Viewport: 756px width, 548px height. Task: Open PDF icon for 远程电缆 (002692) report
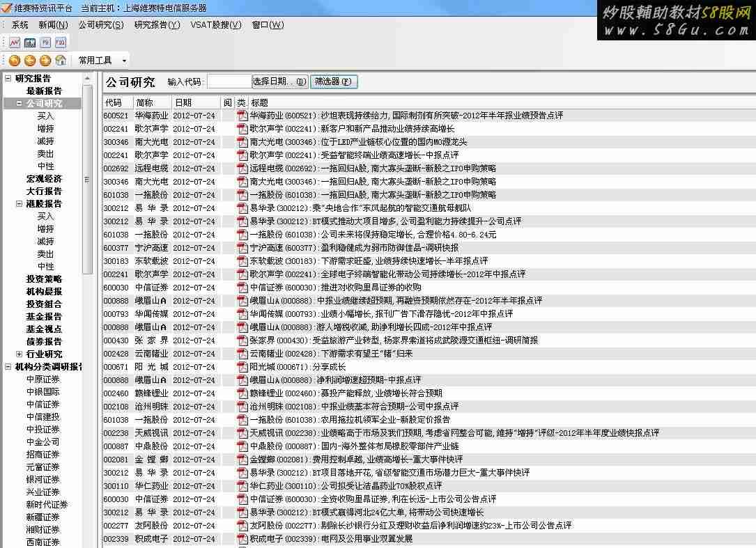tap(242, 169)
